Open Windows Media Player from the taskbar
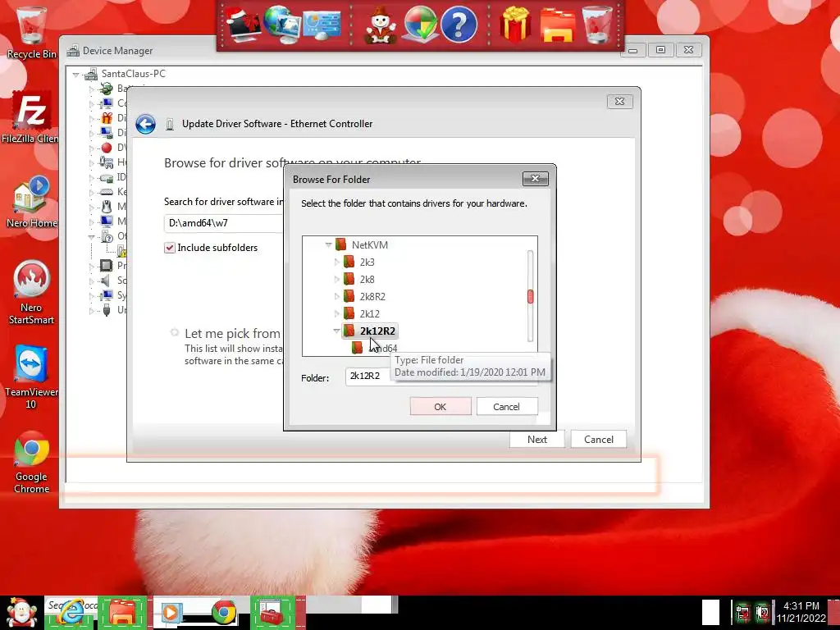The width and height of the screenshot is (840, 630). pos(172,612)
